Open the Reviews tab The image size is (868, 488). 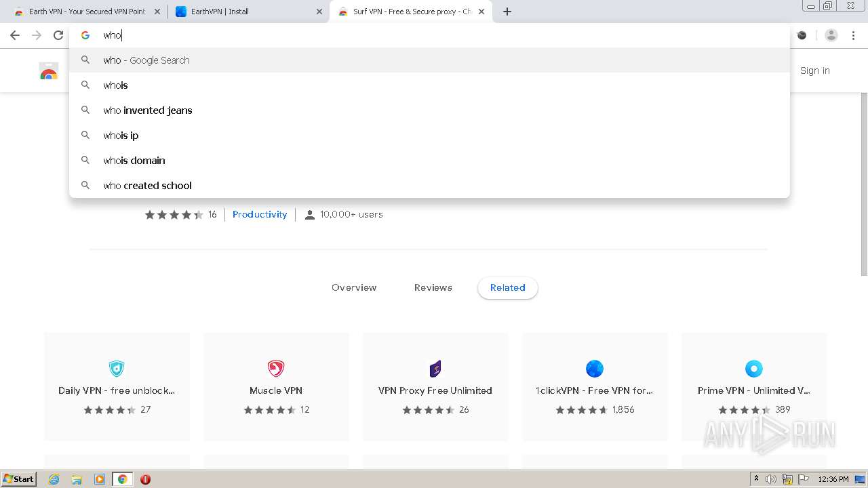[x=433, y=287]
